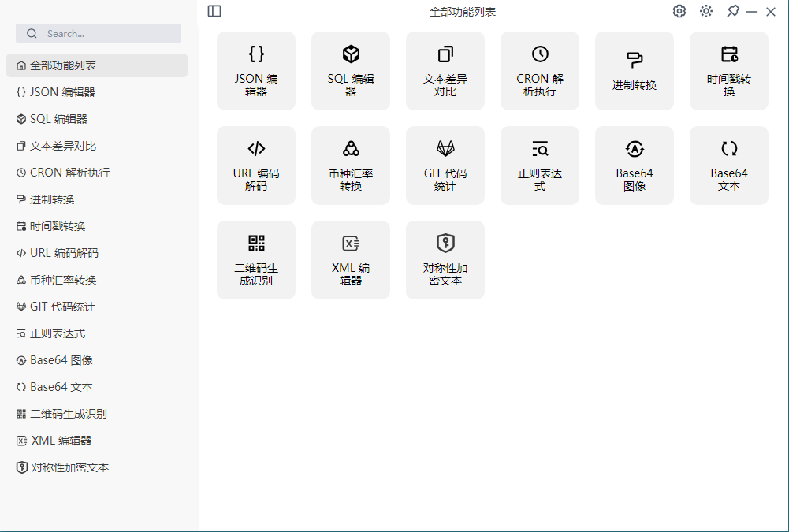Click XML 编辑器 in the sidebar
Screen dimensions: 789x532
coord(61,441)
